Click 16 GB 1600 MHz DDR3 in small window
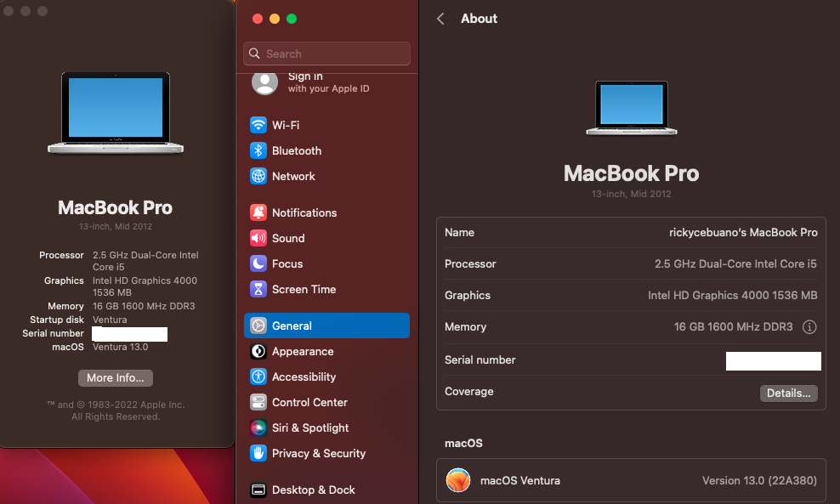Image resolution: width=840 pixels, height=504 pixels. click(144, 306)
